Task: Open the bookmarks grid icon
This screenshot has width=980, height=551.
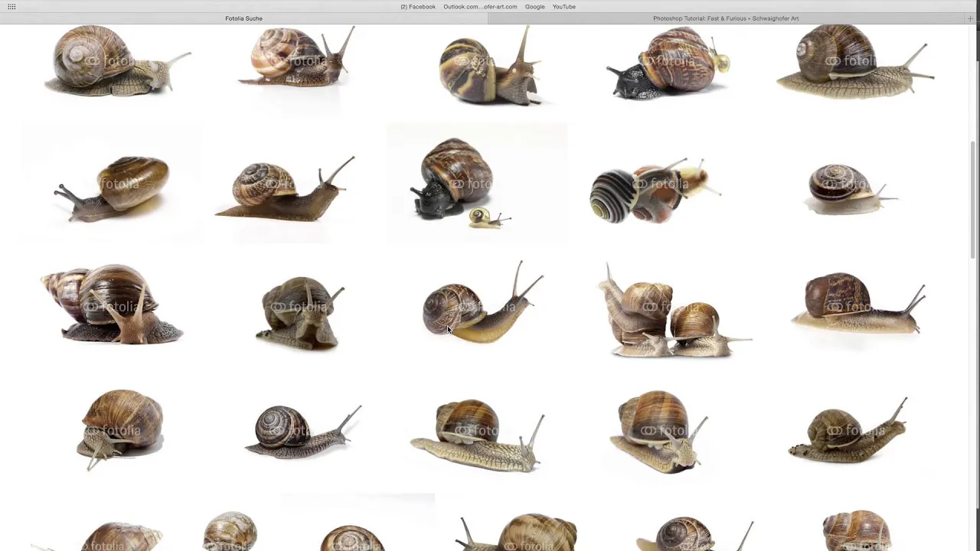Action: [11, 6]
